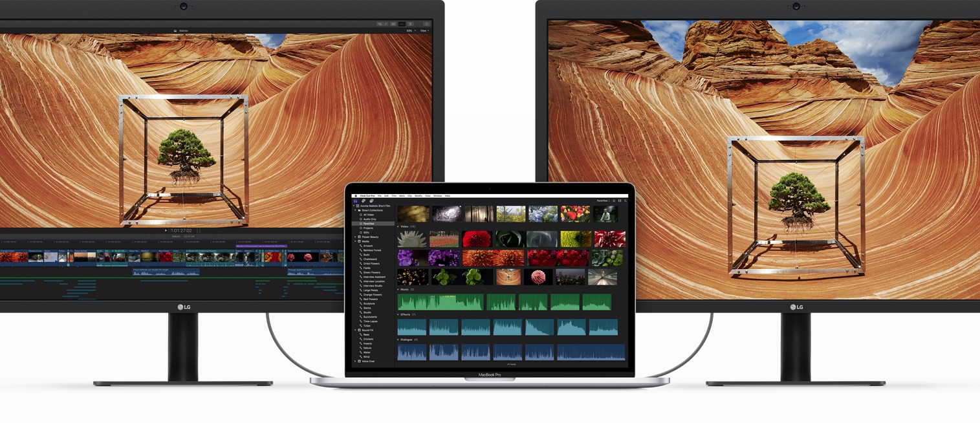980x423 pixels.
Task: Toggle the browser show/hide button on left monitor
Action: pos(393,24)
